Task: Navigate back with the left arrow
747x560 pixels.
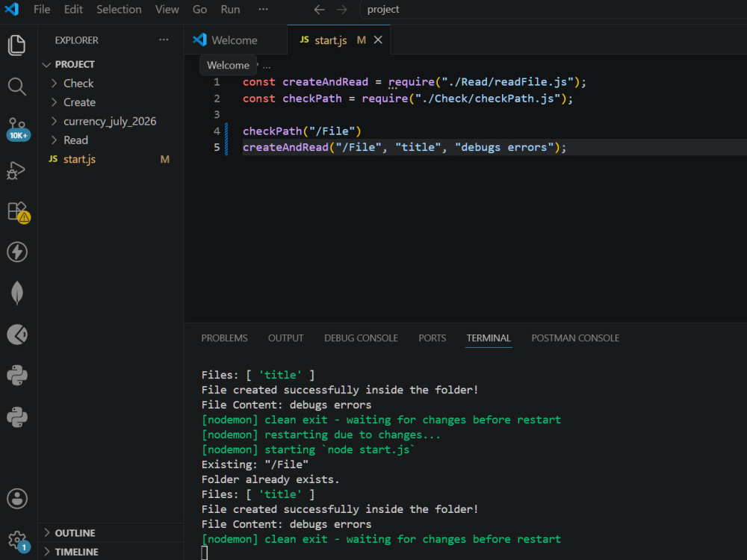Action: coord(319,10)
